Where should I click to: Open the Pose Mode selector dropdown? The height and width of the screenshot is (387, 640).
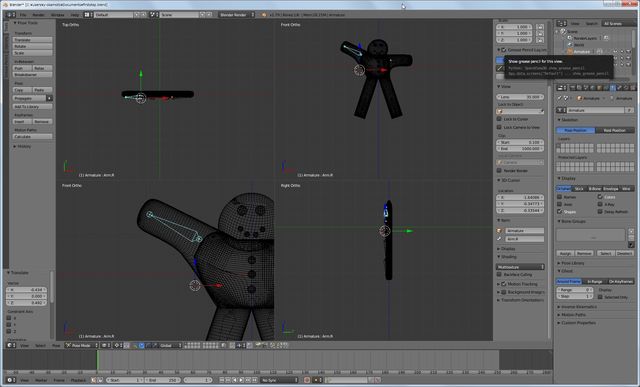pyautogui.click(x=82, y=345)
